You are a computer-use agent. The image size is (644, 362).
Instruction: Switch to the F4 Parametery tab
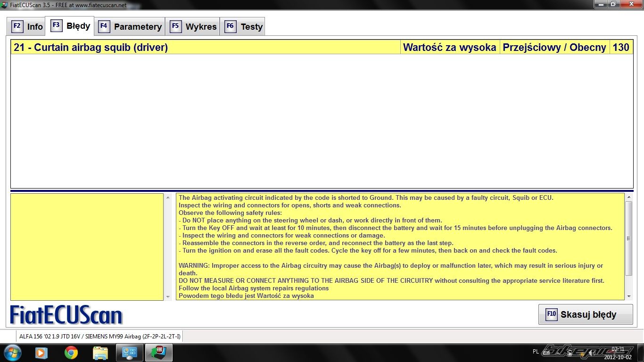point(131,26)
